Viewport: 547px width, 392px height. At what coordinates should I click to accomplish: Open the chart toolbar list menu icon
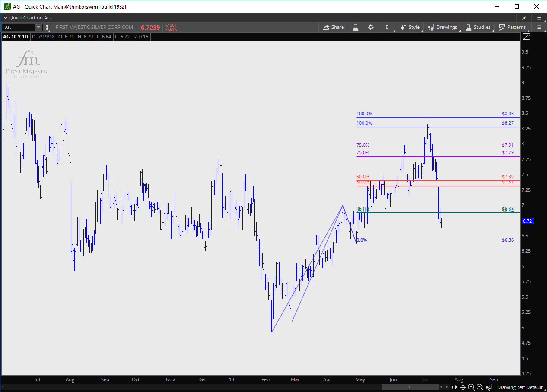538,27
